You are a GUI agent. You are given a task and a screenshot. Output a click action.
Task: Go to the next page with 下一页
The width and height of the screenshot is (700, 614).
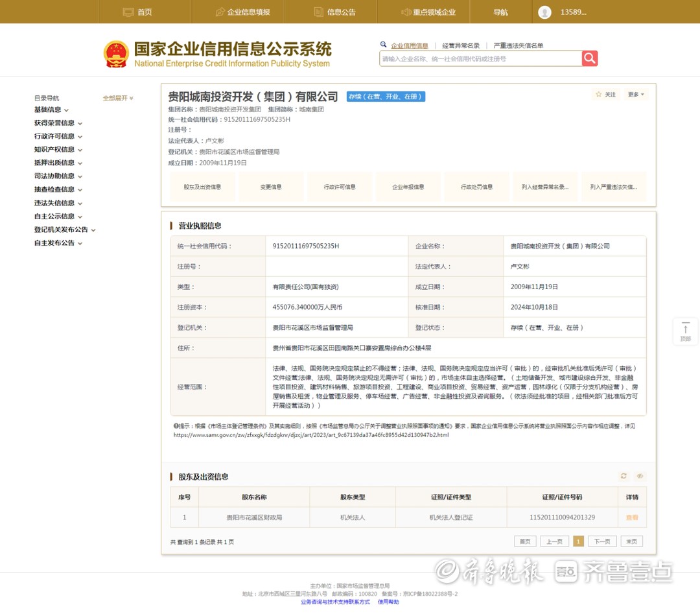point(601,541)
